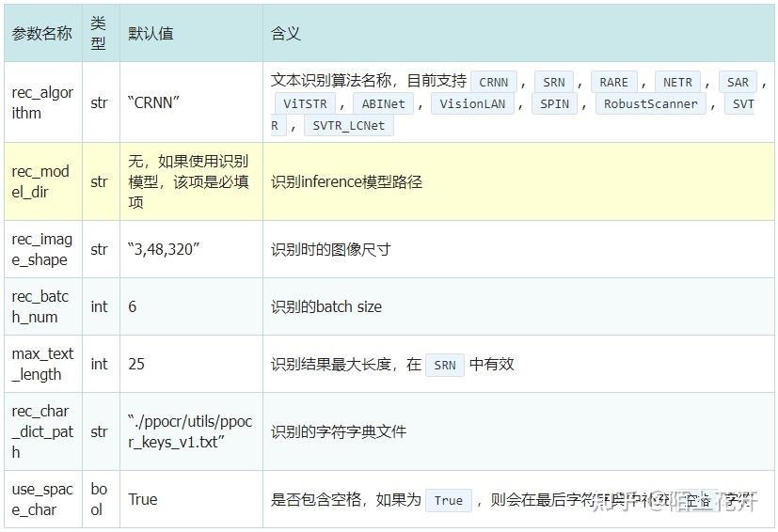Click the SPIN code tag
The height and width of the screenshot is (532, 778).
click(x=554, y=103)
